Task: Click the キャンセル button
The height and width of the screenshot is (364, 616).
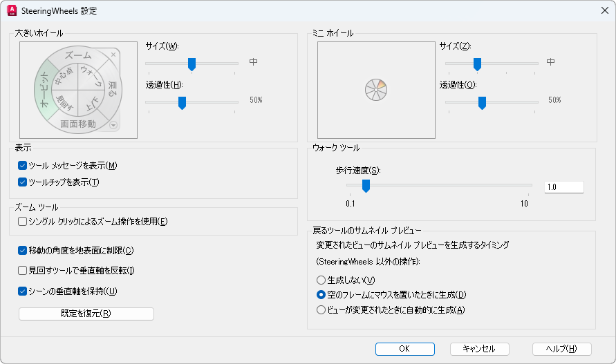Action: point(479,349)
